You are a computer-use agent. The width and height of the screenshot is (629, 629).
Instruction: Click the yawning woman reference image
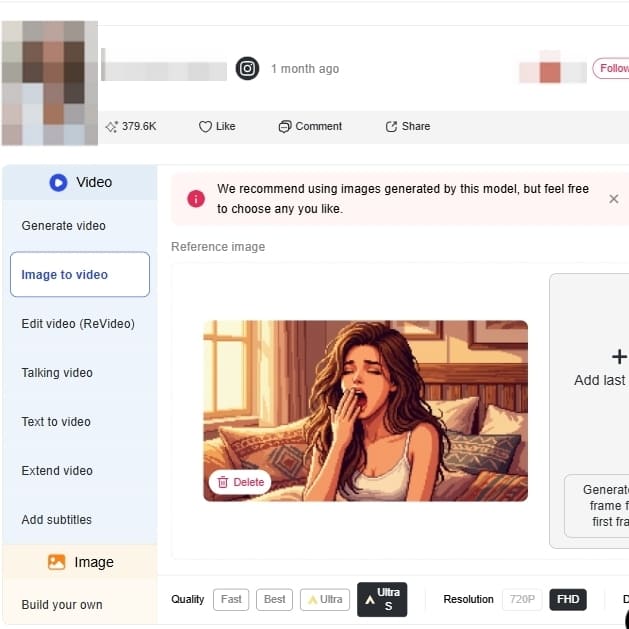365,411
